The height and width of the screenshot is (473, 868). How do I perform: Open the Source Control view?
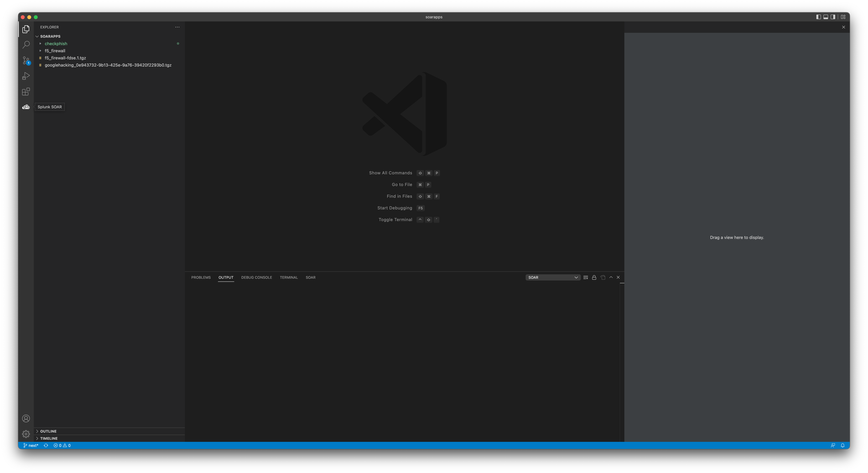26,61
